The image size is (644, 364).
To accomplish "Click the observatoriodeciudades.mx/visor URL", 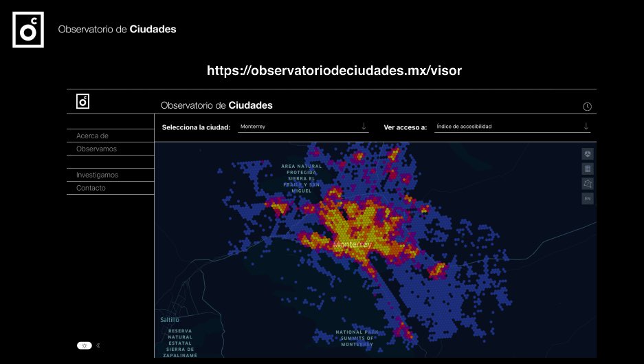I will point(334,71).
